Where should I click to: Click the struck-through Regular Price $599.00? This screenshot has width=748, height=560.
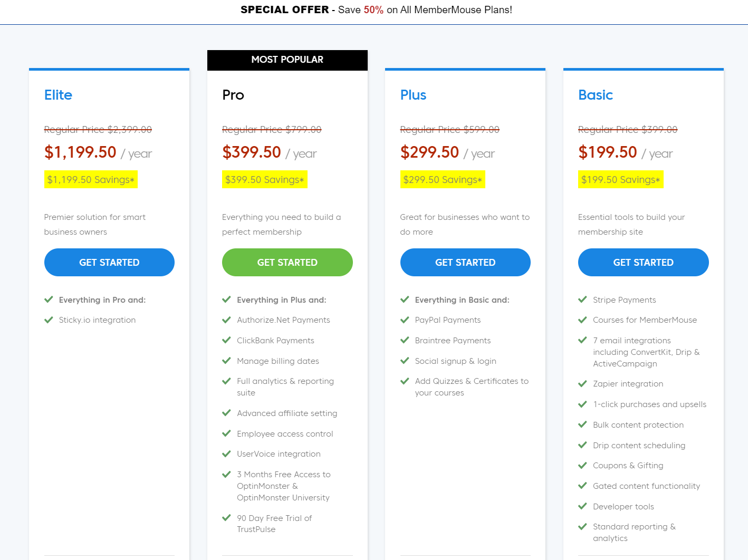450,129
